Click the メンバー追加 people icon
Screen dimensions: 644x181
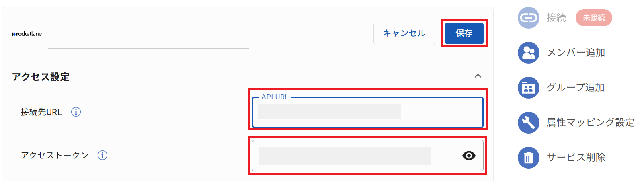click(x=528, y=53)
